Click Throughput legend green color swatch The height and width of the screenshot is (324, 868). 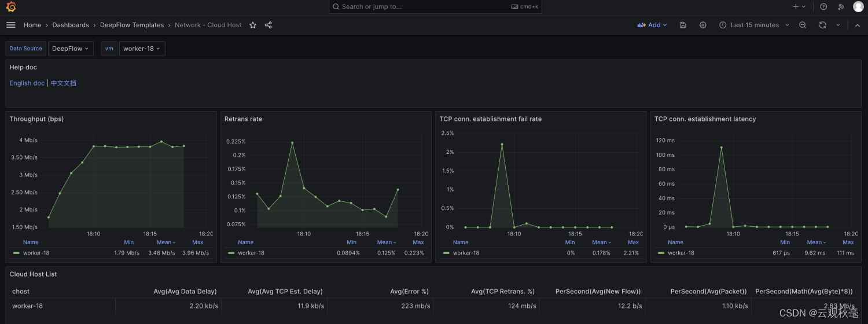[16, 253]
